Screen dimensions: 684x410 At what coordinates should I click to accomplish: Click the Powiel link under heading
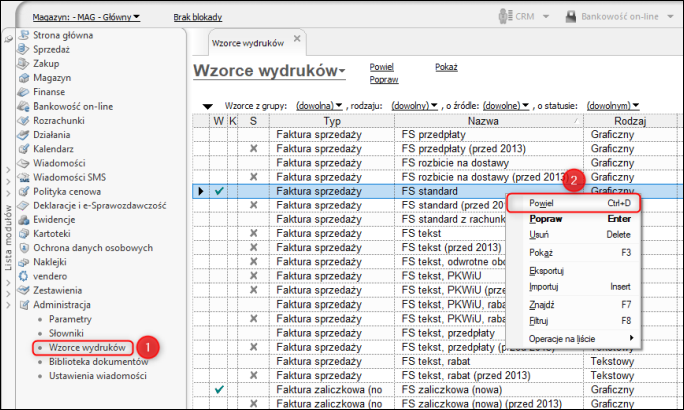click(x=382, y=67)
